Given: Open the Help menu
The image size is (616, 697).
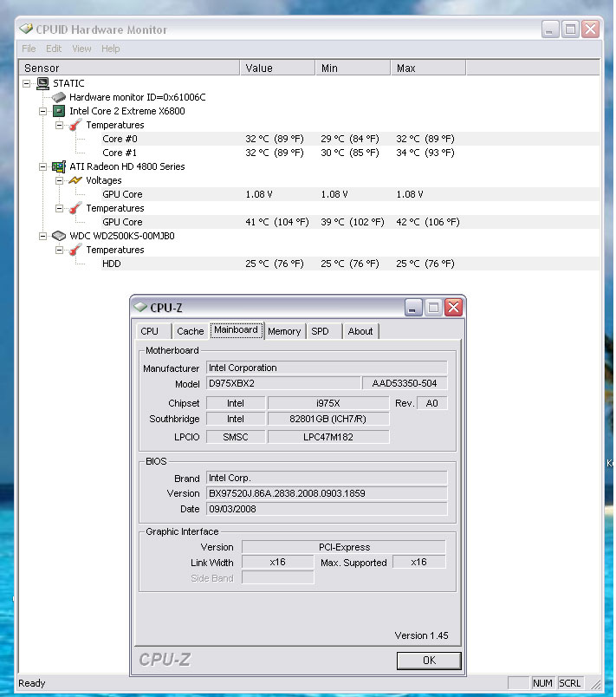Looking at the screenshot, I should coord(111,49).
